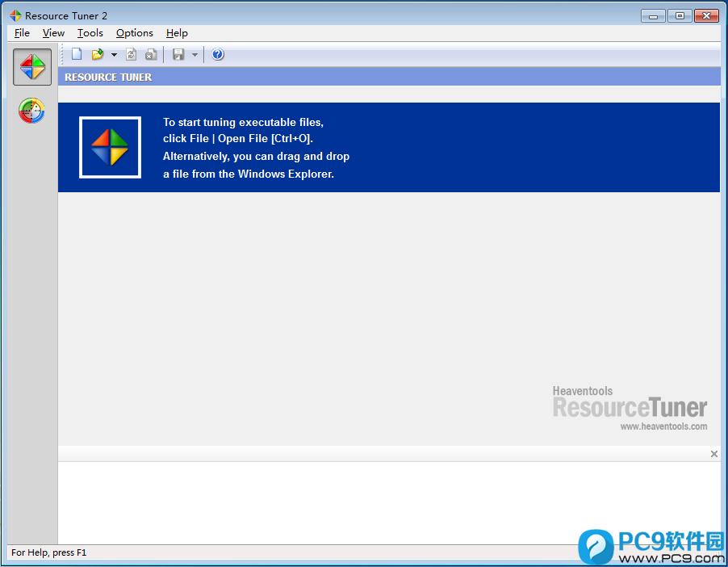Viewport: 728px width, 567px height.
Task: Click the Open File folder icon
Action: pyautogui.click(x=98, y=54)
